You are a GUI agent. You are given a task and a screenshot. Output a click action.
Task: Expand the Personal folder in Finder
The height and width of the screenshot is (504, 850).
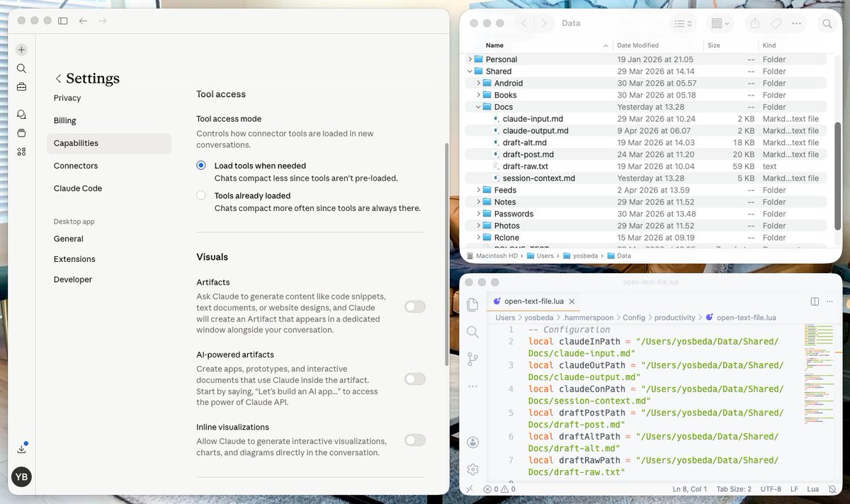coord(470,59)
